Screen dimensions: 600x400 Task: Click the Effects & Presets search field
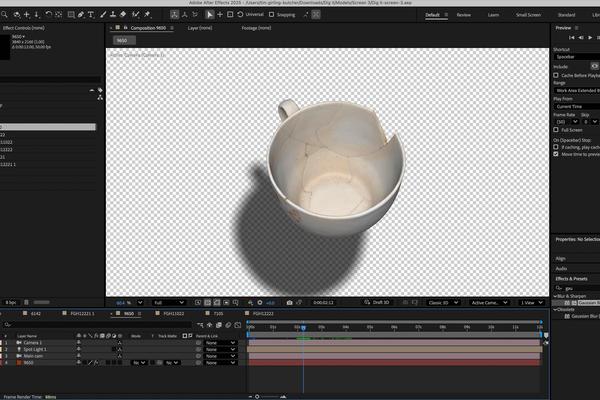pyautogui.click(x=578, y=288)
